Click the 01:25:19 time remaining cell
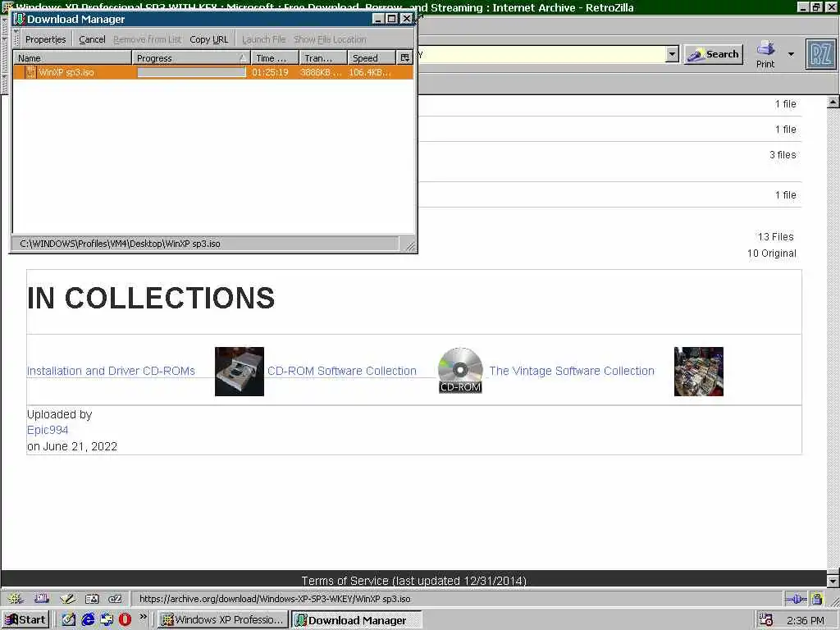This screenshot has width=840, height=630. point(270,72)
